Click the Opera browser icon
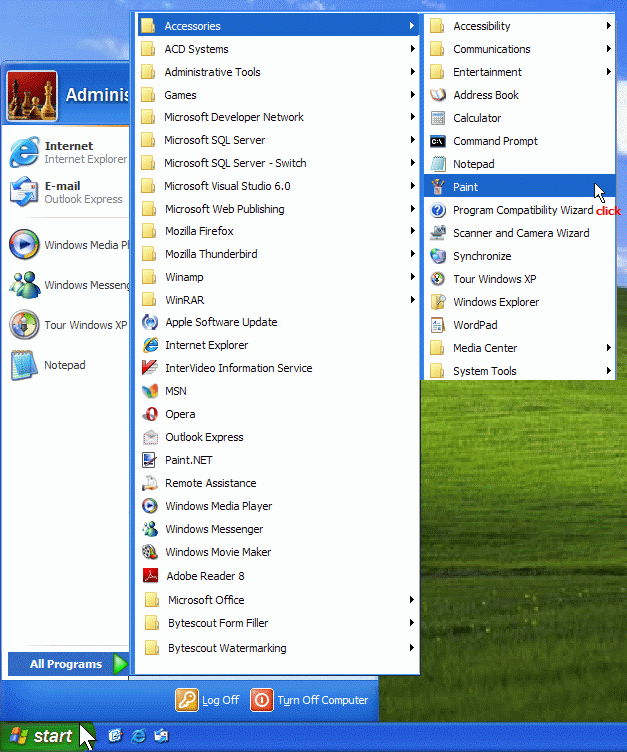The image size is (627, 752). pos(150,414)
